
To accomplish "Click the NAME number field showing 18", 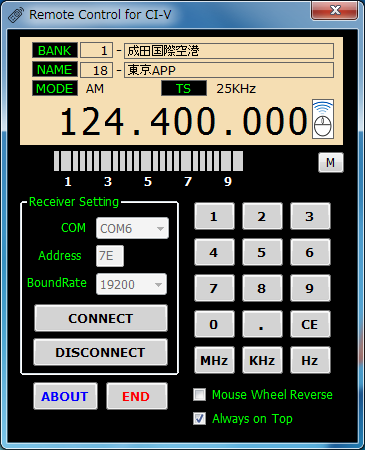I will [x=96, y=70].
